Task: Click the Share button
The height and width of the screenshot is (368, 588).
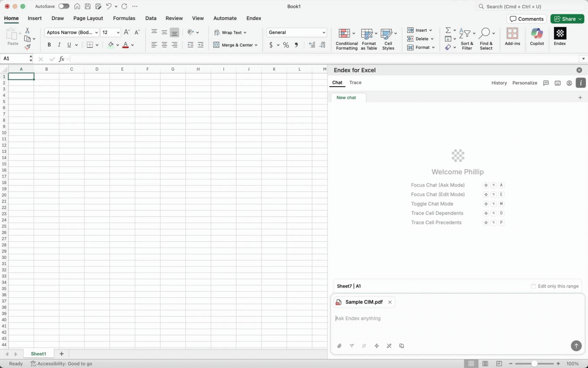Action: pos(567,19)
